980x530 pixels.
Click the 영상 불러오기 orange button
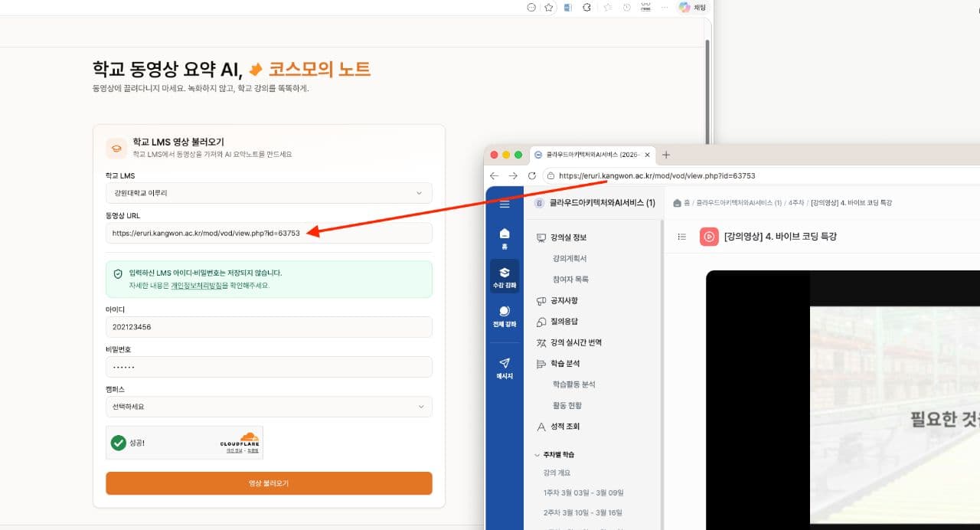(269, 483)
